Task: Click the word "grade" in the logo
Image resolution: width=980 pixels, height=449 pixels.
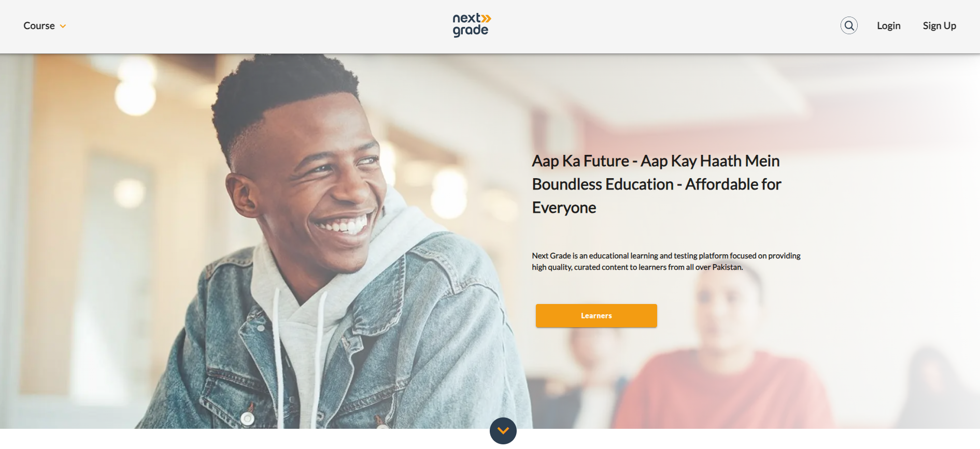Action: point(470,31)
